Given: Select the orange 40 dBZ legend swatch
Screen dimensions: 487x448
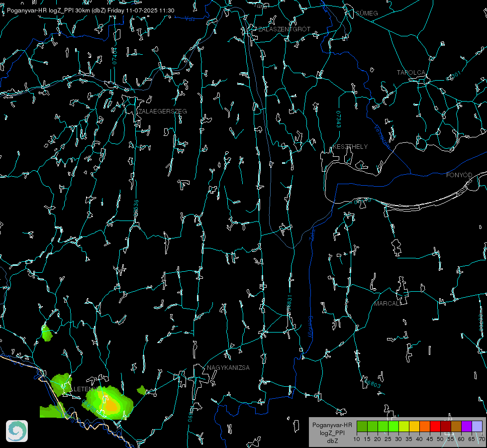Looking at the screenshot, I should coord(425,427).
